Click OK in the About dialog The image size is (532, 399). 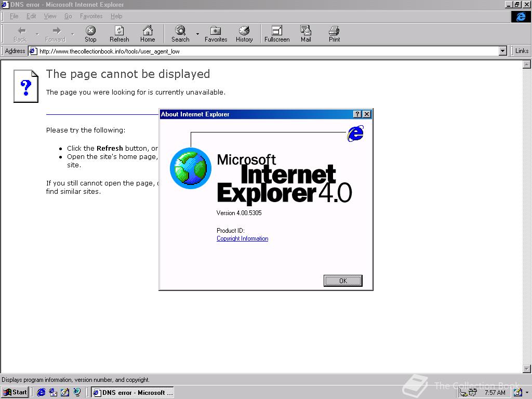point(343,281)
